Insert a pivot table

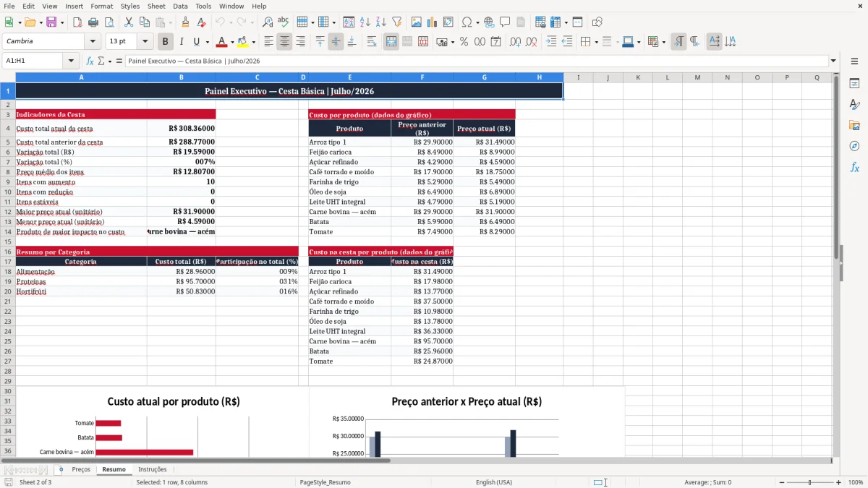coord(448,22)
